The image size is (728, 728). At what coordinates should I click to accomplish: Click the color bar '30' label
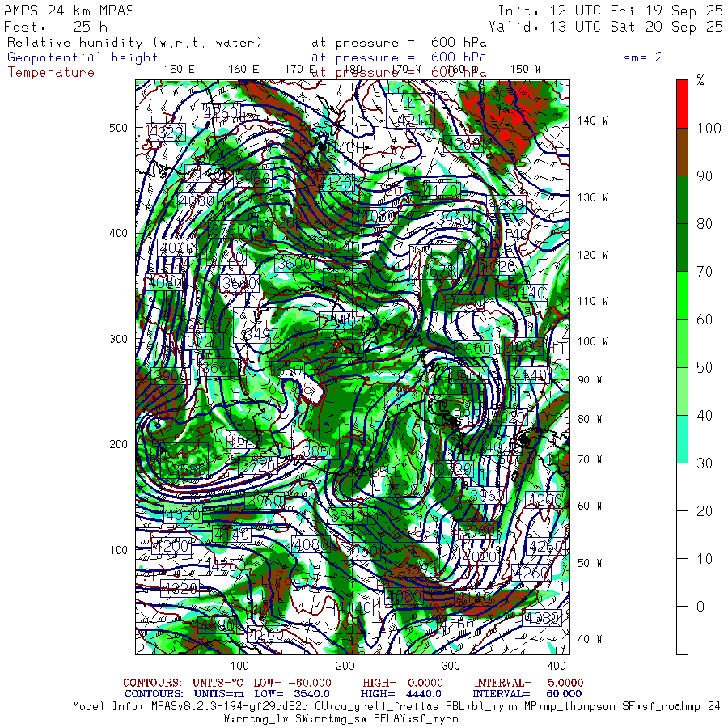pyautogui.click(x=705, y=463)
